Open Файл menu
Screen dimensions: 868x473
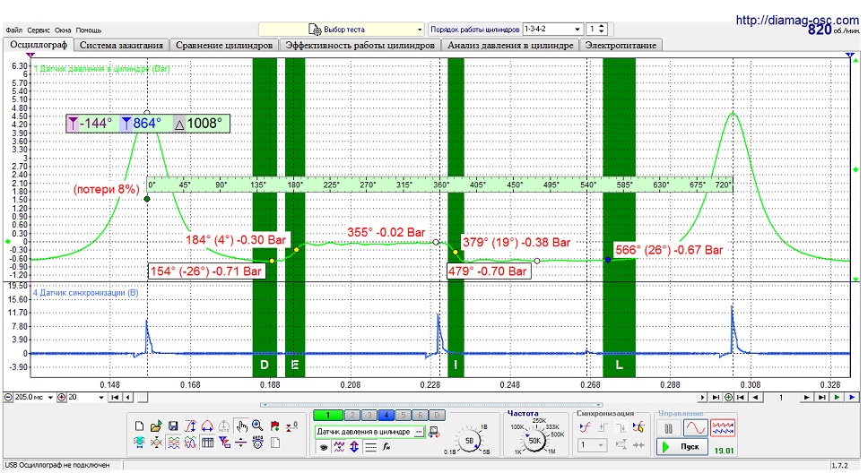click(x=13, y=30)
